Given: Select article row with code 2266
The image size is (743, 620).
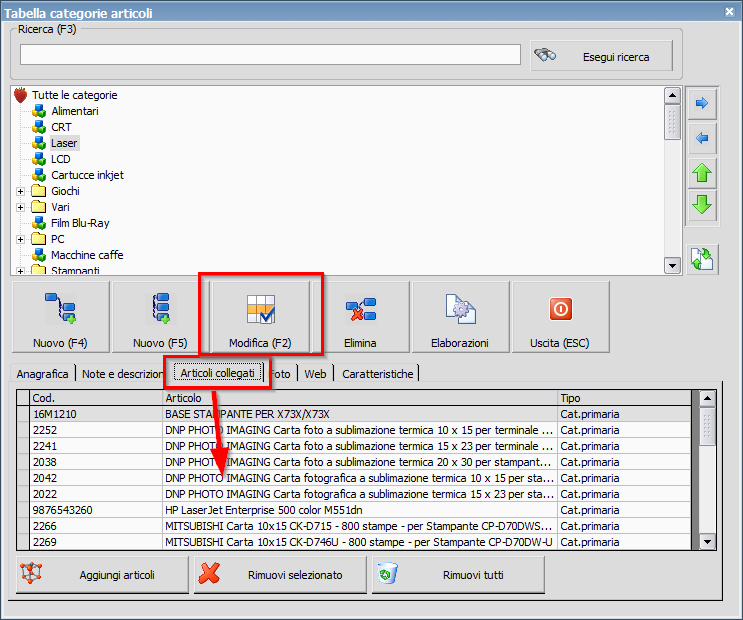Looking at the screenshot, I should (x=354, y=526).
